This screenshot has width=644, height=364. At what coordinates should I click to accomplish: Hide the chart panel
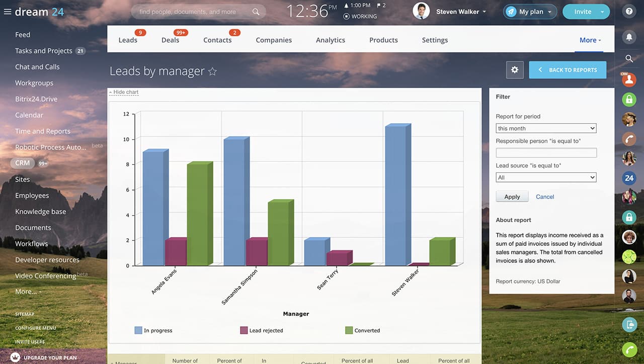pyautogui.click(x=124, y=93)
